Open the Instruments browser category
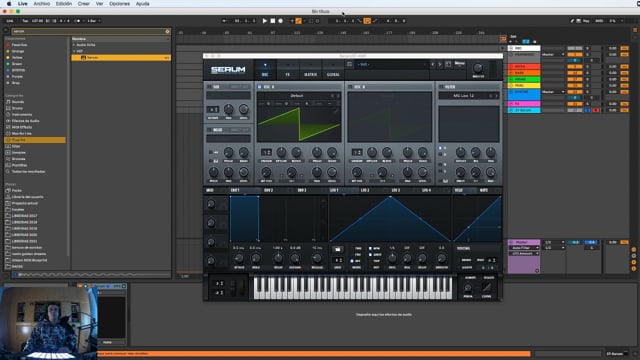Screen dimensions: 640x360 [22, 115]
